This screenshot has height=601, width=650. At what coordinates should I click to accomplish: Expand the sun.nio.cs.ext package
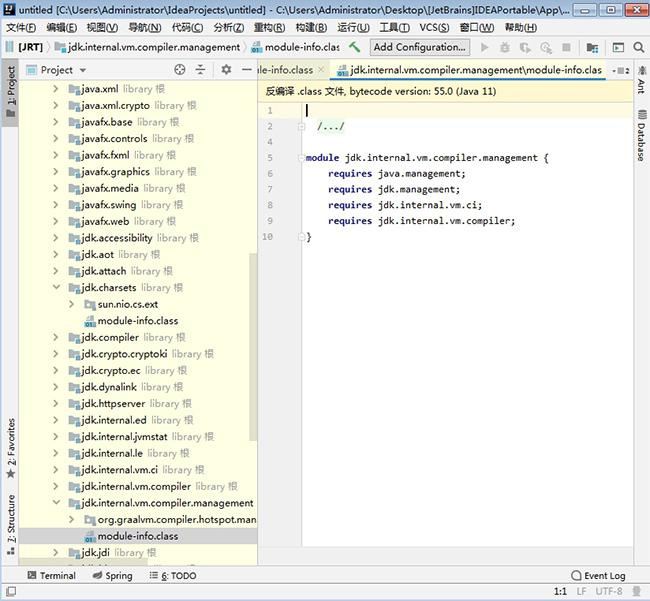(71, 304)
